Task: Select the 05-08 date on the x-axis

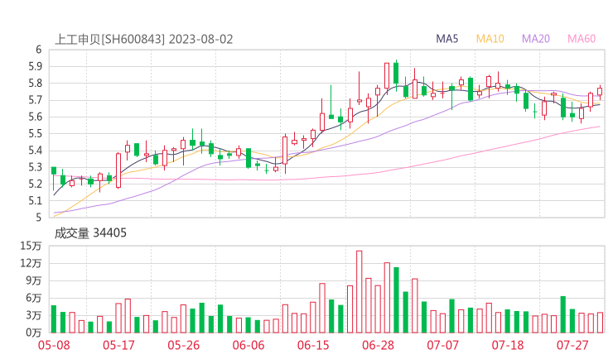Action: [x=53, y=344]
